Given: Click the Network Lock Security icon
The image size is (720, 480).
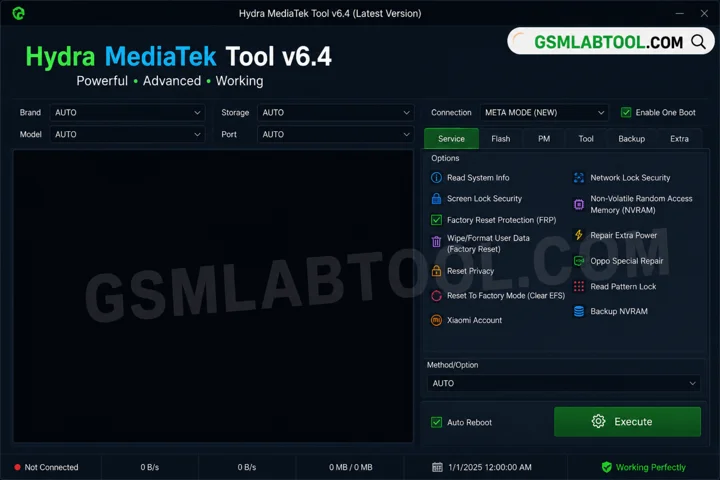Looking at the screenshot, I should [x=579, y=177].
